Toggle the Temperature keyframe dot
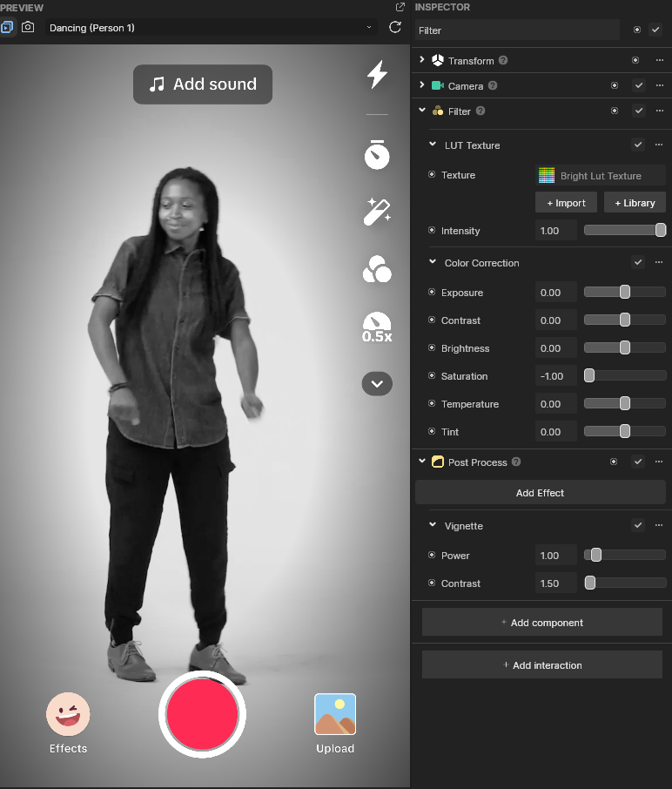This screenshot has height=789, width=672. pyautogui.click(x=432, y=403)
